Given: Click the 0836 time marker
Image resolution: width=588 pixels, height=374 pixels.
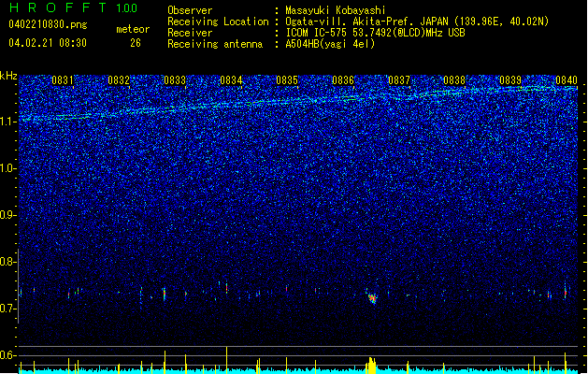Looking at the screenshot, I should (x=343, y=80).
